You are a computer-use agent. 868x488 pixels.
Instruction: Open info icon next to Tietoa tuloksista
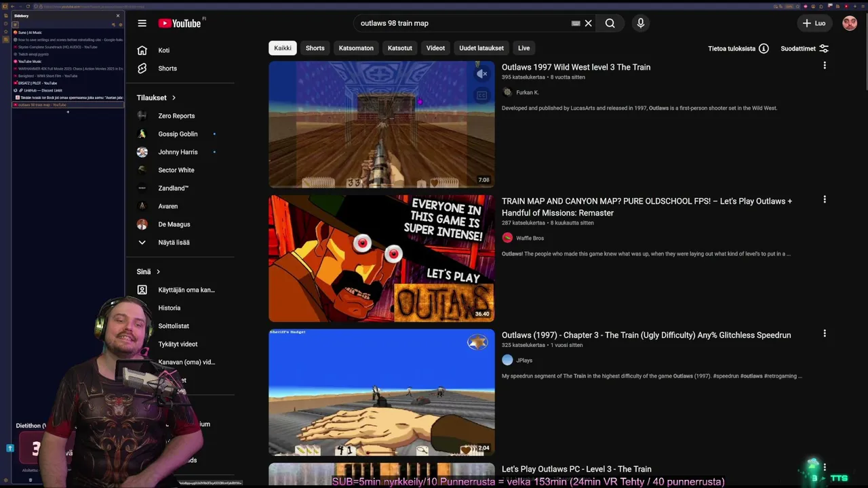[764, 49]
